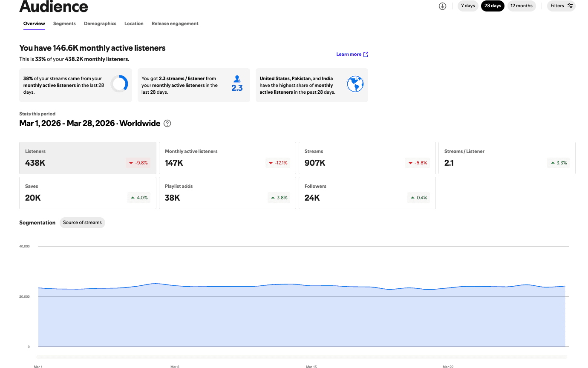The height and width of the screenshot is (368, 588).
Task: Select the Followers 24K stat card
Action: coord(367,193)
